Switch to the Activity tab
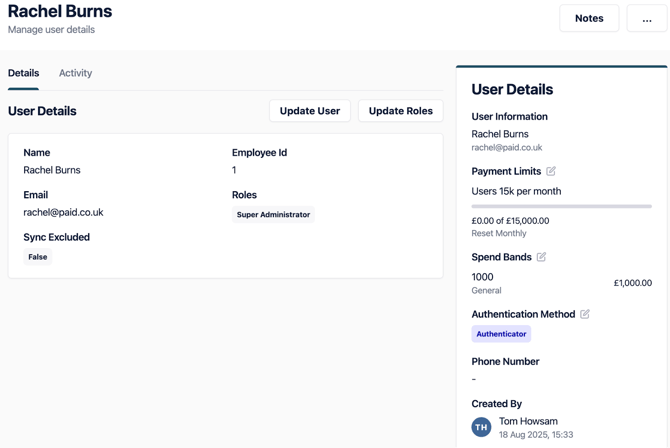The image size is (670, 448). click(75, 73)
